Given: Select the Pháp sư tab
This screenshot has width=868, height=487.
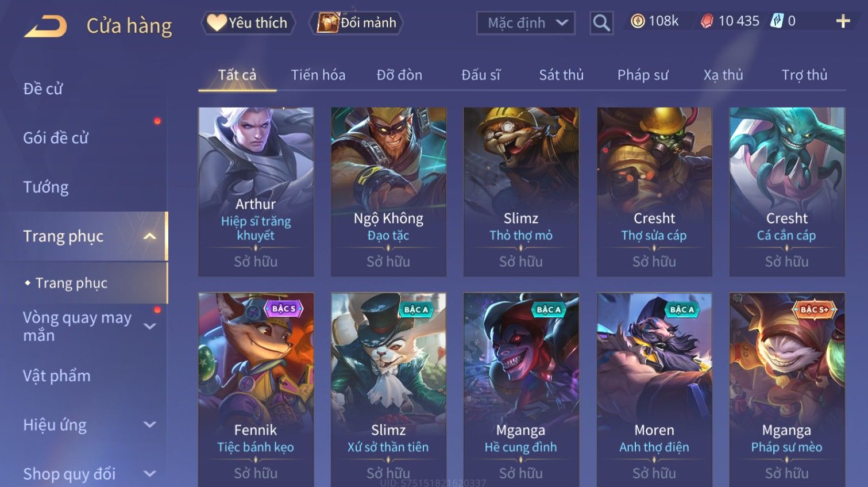Looking at the screenshot, I should click(643, 75).
